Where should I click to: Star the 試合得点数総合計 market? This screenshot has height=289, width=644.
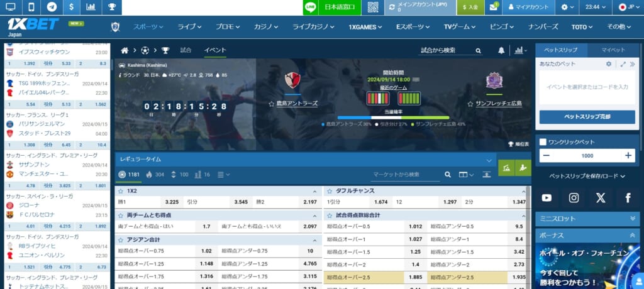(330, 215)
